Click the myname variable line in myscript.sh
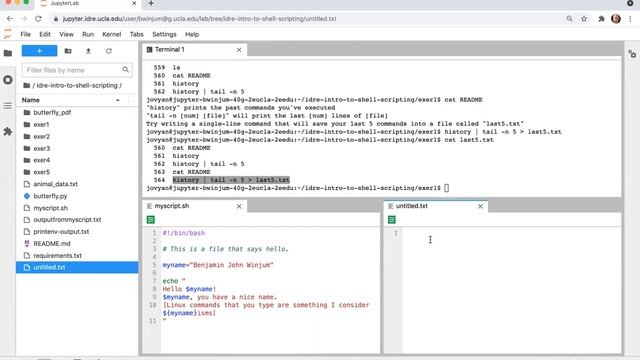 218,265
